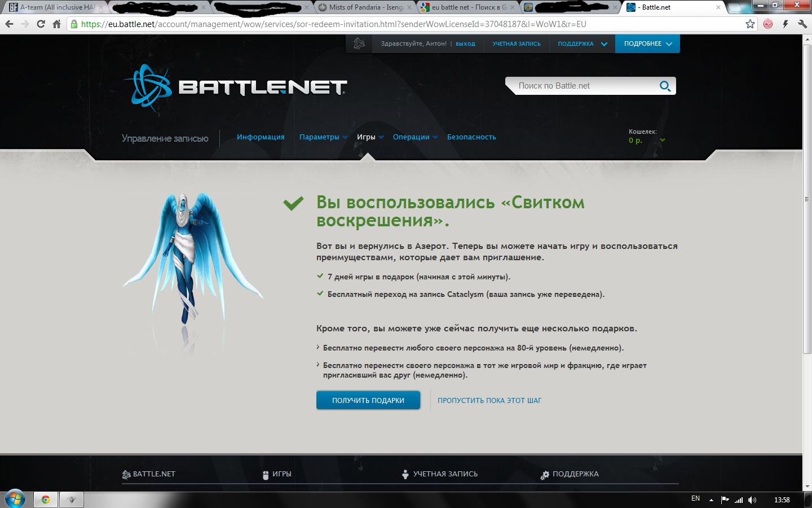Viewport: 812px width, 508px height.
Task: Click the Управление записью heading
Action: pyautogui.click(x=165, y=138)
